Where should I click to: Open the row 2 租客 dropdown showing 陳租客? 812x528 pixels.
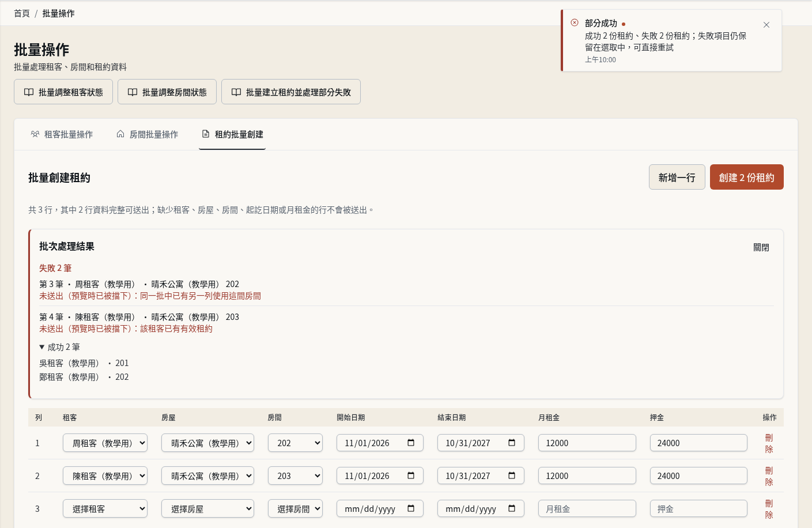pos(105,476)
